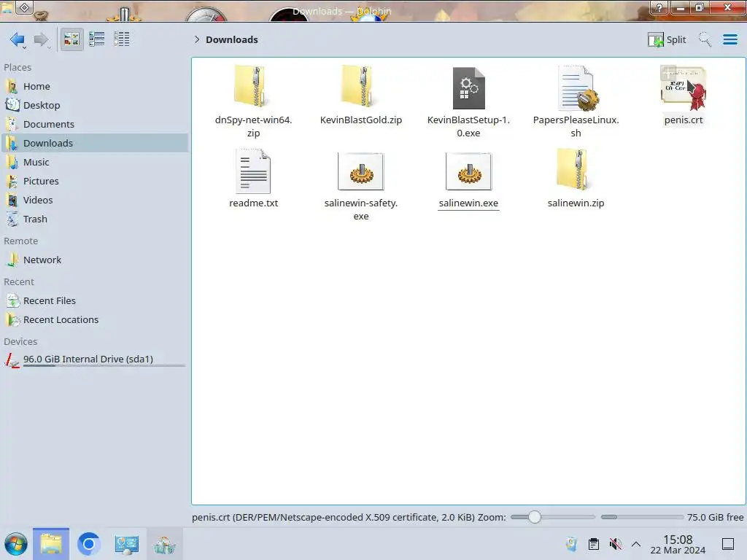Launch the blue browser taskbar icon

[88, 544]
